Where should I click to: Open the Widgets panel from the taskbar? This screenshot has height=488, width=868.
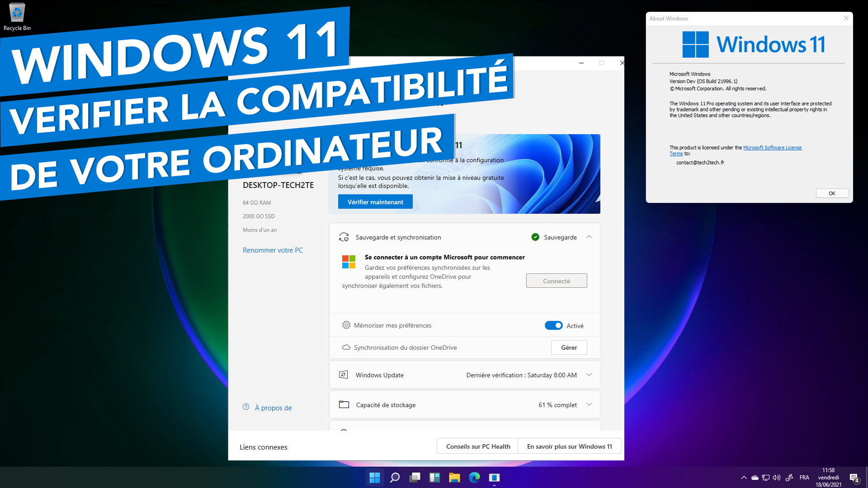click(434, 477)
